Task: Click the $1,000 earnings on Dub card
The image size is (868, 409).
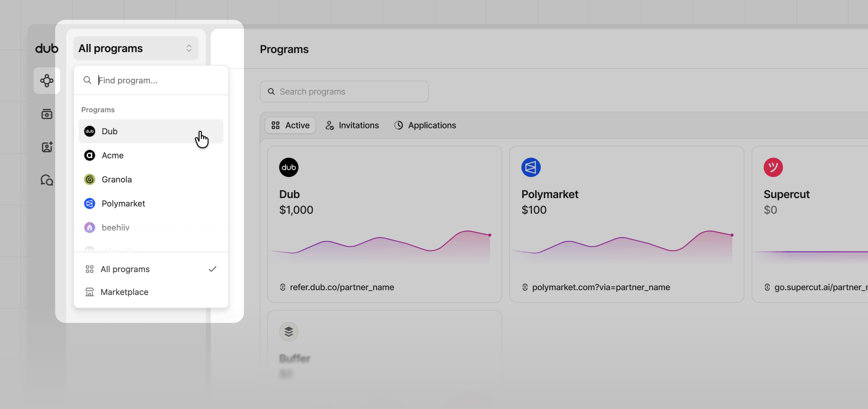Action: tap(296, 210)
